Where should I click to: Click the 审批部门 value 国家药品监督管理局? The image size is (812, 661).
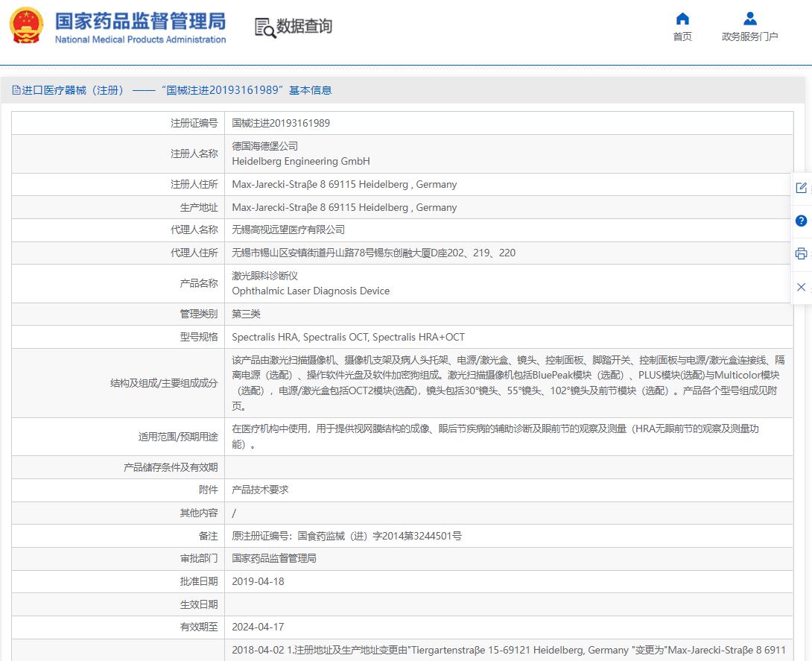(274, 558)
